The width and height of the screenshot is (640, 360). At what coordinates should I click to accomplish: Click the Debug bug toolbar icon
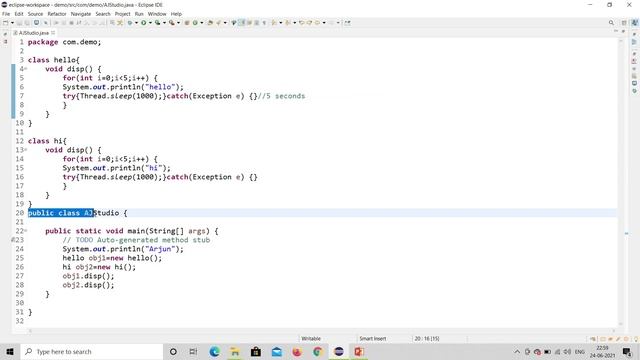(130, 23)
